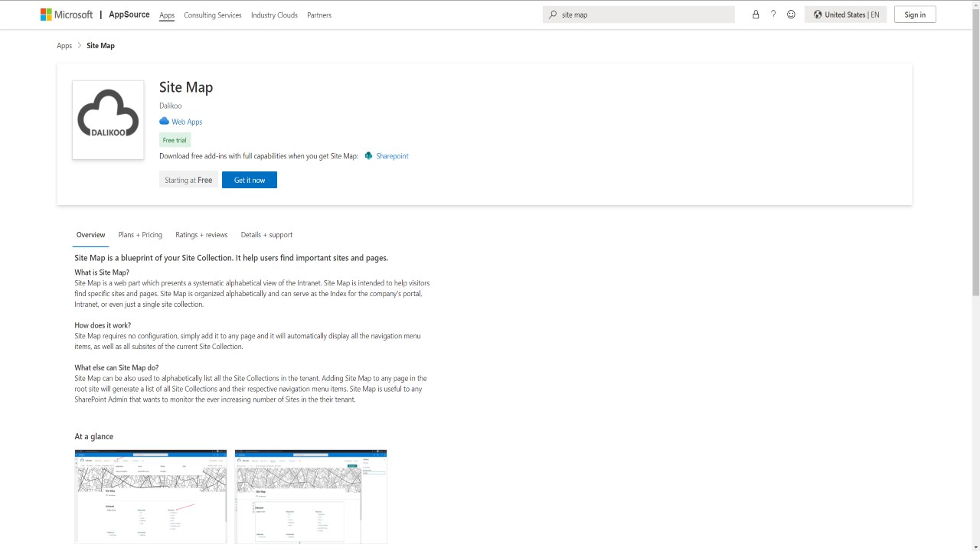
Task: Open the Partners menu
Action: [x=319, y=15]
